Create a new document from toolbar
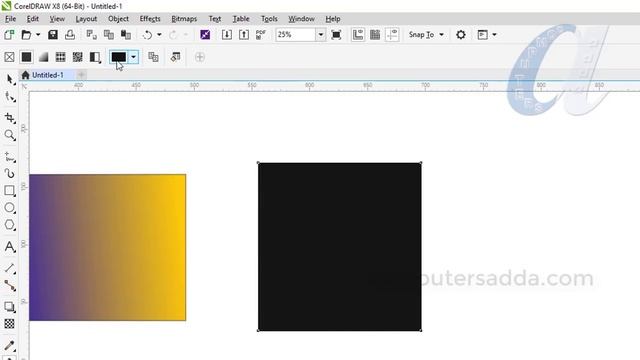 [x=9, y=35]
